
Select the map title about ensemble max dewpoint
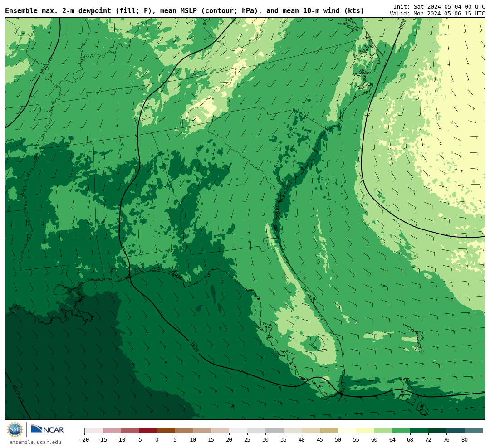pos(184,11)
